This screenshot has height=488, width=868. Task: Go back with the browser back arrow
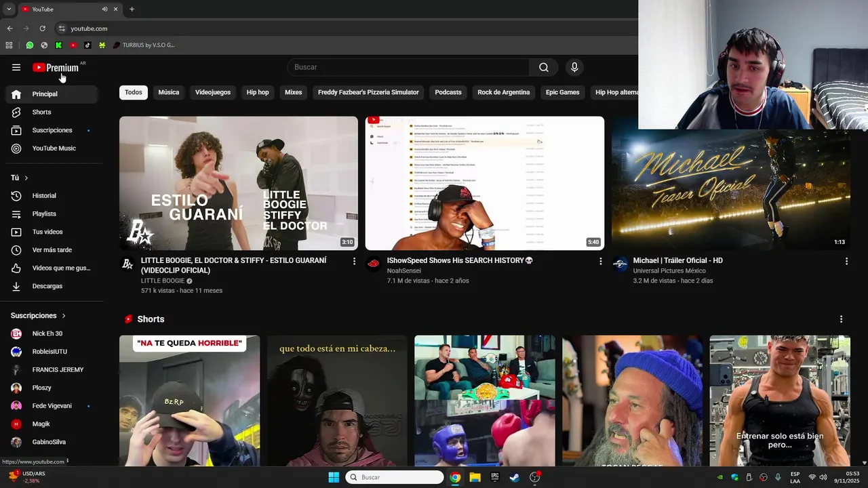(9, 28)
